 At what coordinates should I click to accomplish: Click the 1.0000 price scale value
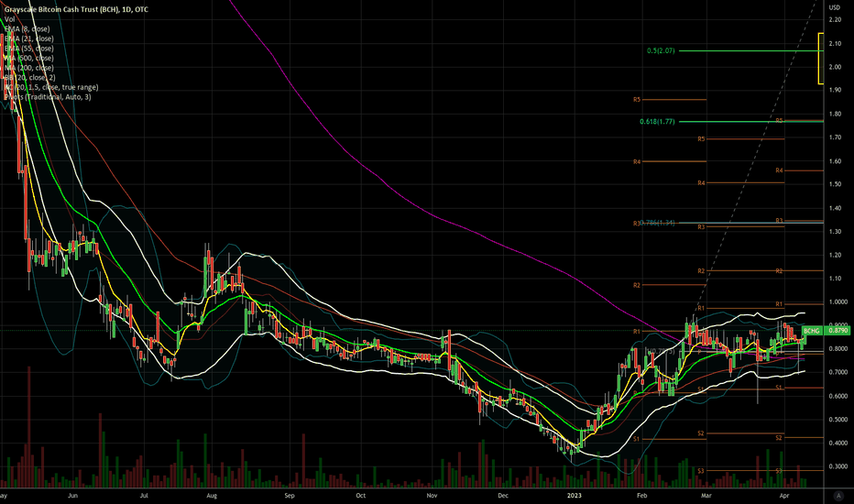pyautogui.click(x=838, y=301)
